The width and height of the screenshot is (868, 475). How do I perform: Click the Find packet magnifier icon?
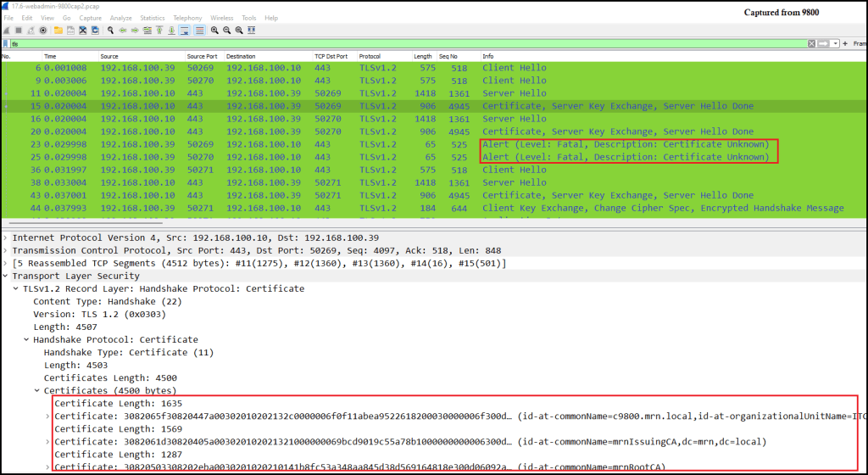(111, 31)
